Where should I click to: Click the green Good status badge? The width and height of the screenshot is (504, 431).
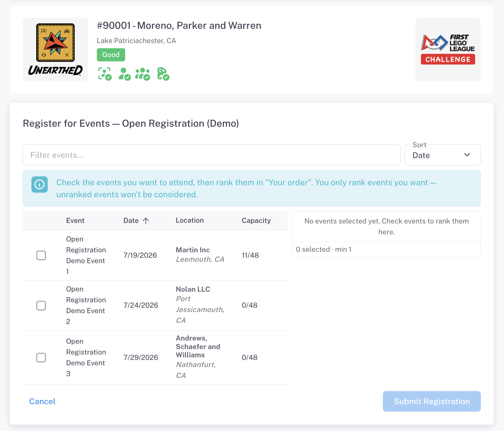[111, 55]
